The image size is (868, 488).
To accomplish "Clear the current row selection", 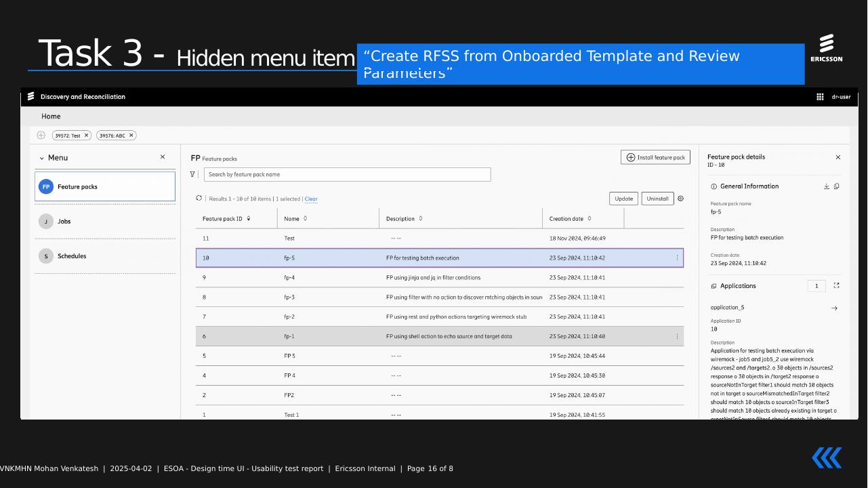I will tap(311, 199).
